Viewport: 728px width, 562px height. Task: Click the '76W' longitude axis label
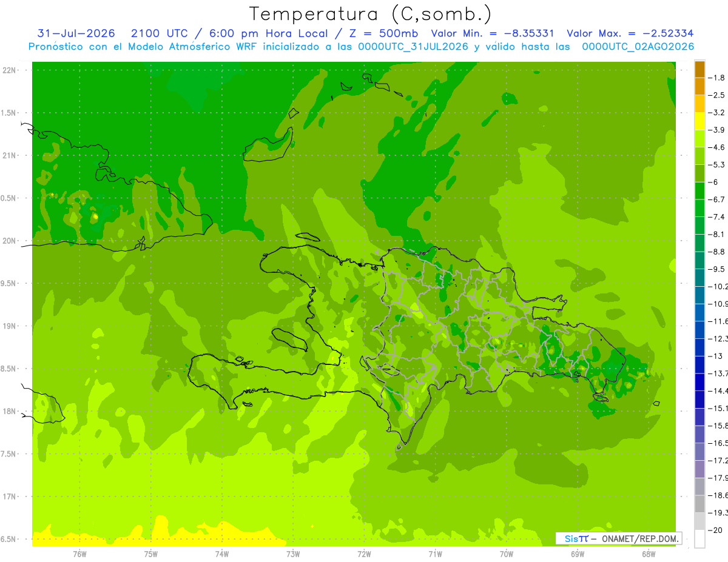tap(79, 554)
